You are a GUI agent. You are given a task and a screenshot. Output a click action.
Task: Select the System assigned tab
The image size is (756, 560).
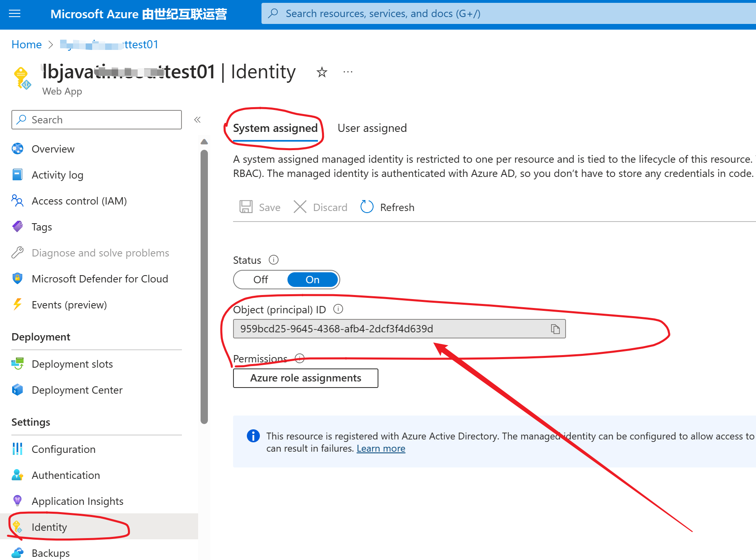[x=275, y=128]
